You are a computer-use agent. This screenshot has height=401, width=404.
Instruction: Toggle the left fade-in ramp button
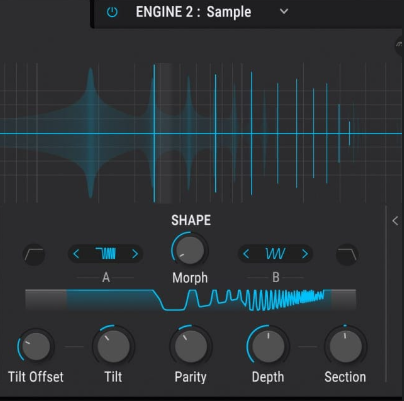pos(34,255)
